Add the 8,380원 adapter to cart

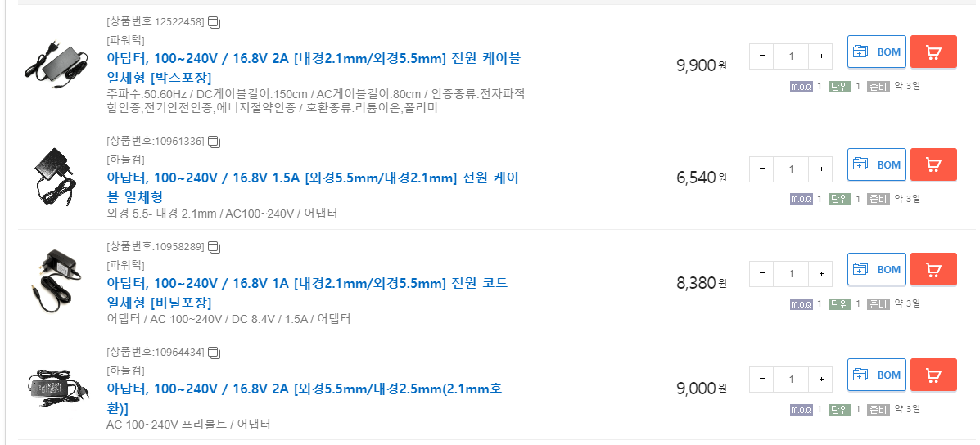tap(933, 269)
